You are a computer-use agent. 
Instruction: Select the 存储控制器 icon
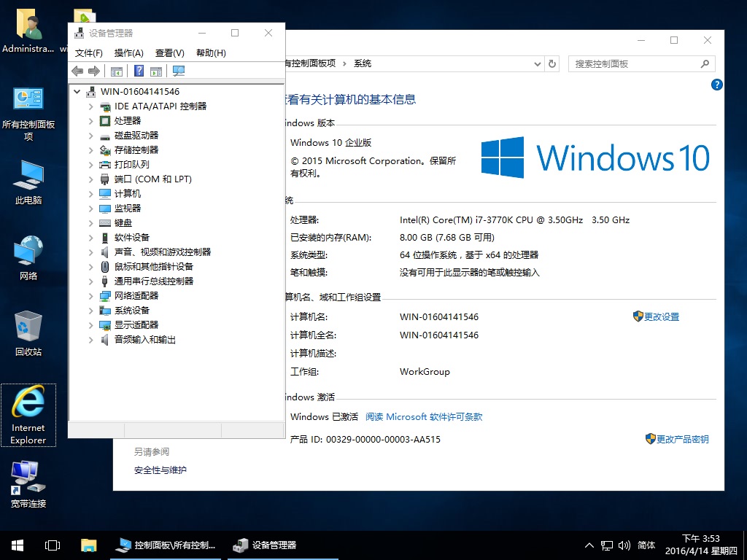105,150
